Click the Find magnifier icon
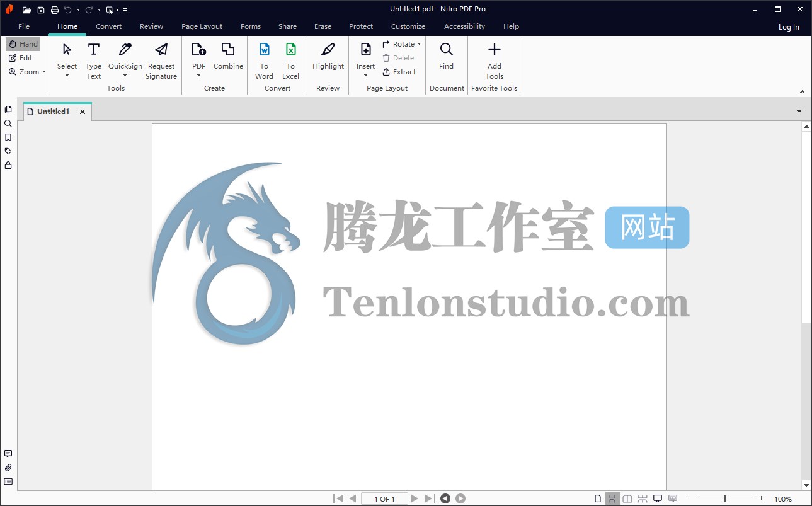 tap(446, 49)
